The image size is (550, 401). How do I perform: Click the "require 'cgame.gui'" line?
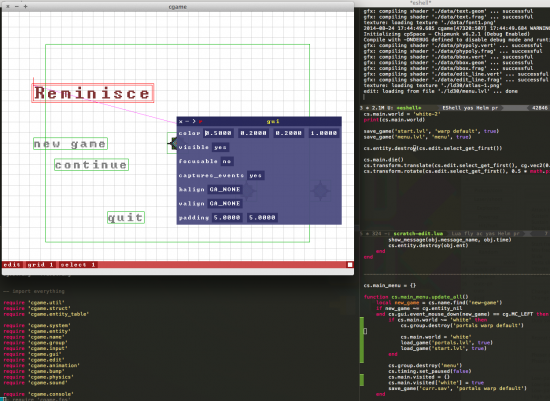[x=32, y=354]
